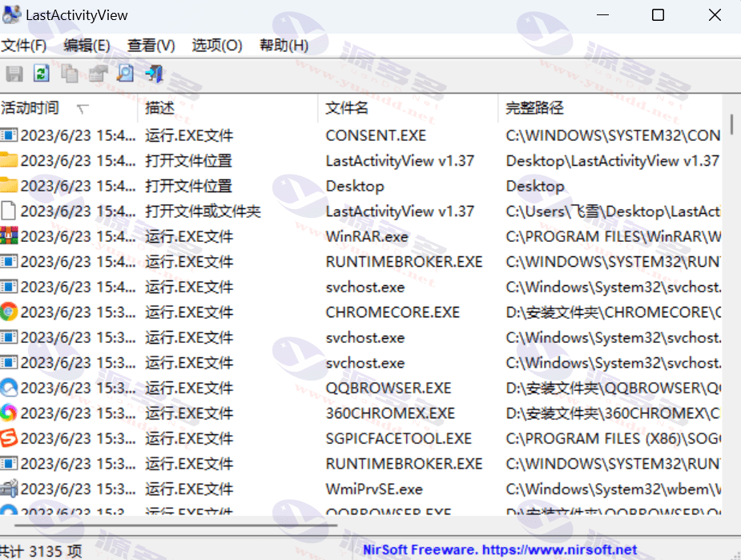Open the NirSoft website link

click(x=500, y=550)
